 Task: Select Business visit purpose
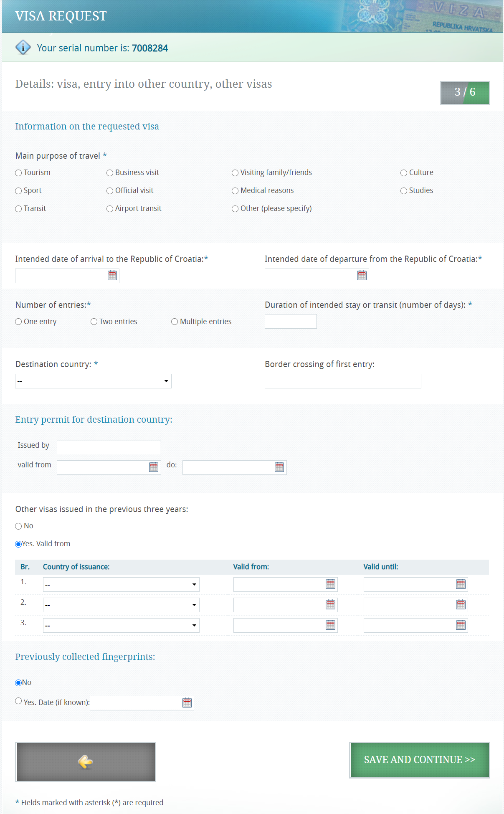tap(110, 173)
